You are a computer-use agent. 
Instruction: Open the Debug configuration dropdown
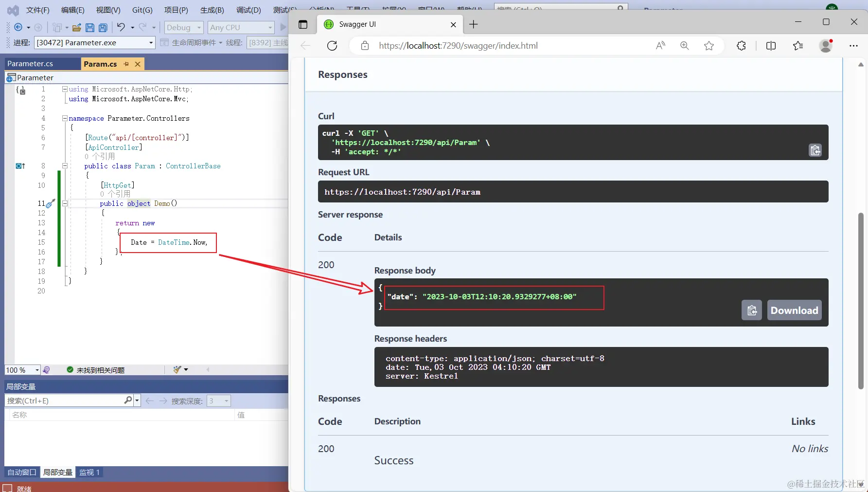183,28
